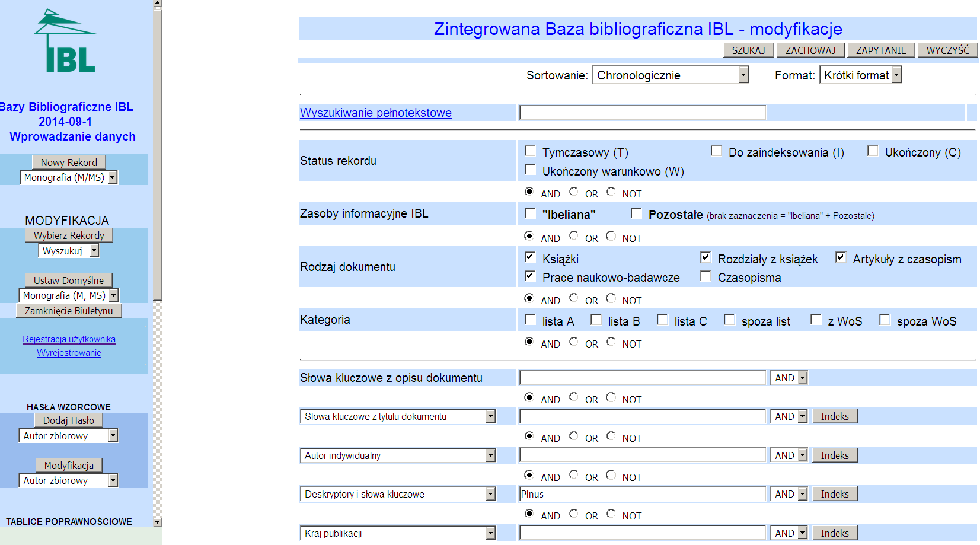Check the spoza WoS checkbox
The width and height of the screenshot is (980, 545).
point(885,320)
